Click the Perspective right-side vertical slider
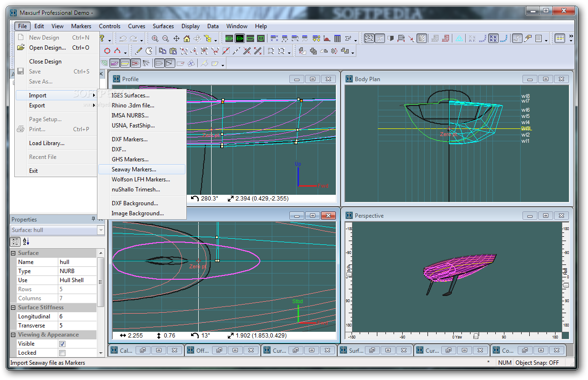 (566, 285)
